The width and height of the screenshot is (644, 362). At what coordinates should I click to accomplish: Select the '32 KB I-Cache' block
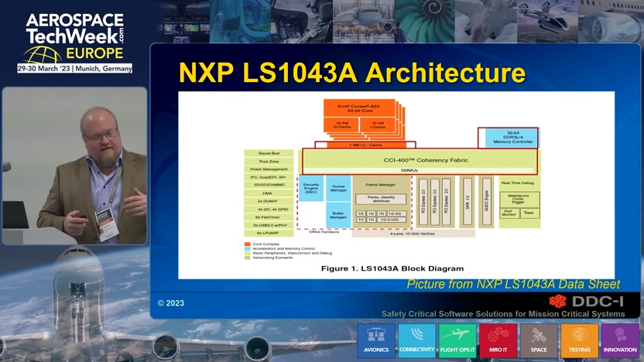(378, 125)
